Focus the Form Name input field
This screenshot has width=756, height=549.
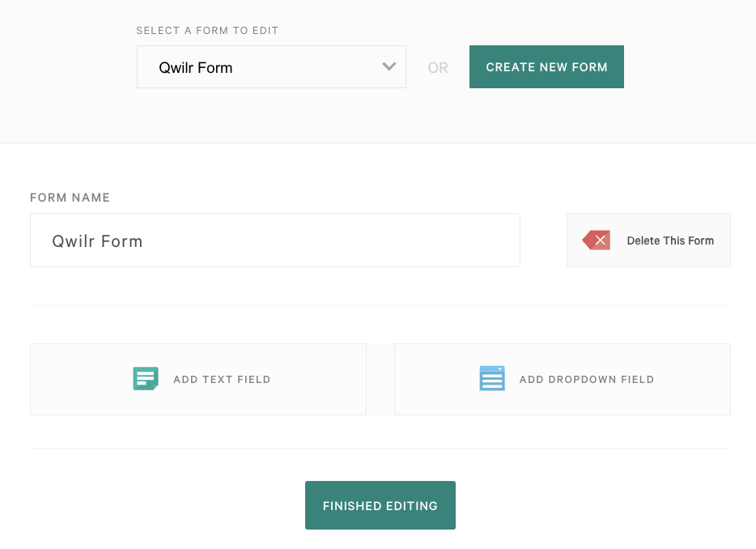click(275, 240)
